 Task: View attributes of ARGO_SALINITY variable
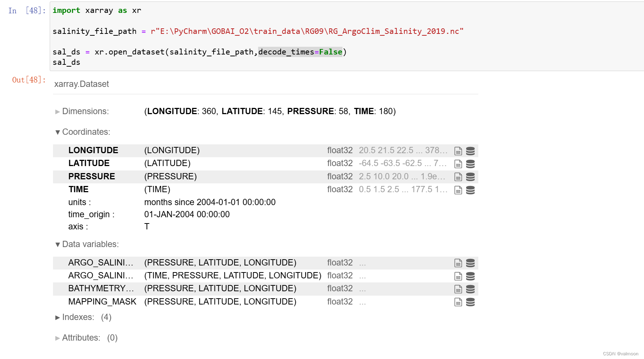pos(458,263)
